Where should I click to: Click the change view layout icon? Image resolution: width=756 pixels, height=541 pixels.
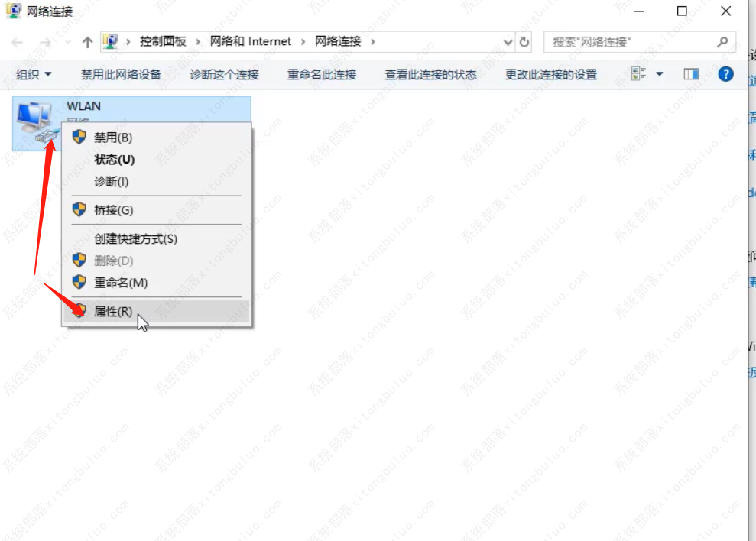click(x=639, y=74)
